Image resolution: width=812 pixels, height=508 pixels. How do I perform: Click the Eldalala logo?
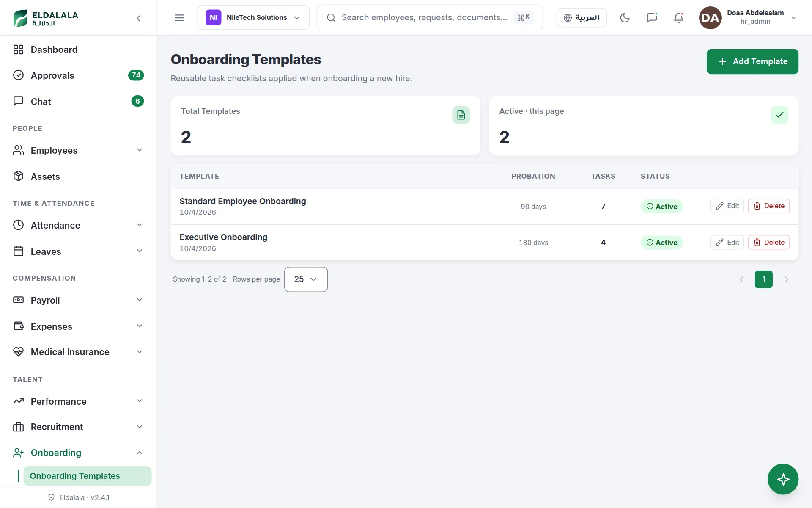pyautogui.click(x=46, y=18)
